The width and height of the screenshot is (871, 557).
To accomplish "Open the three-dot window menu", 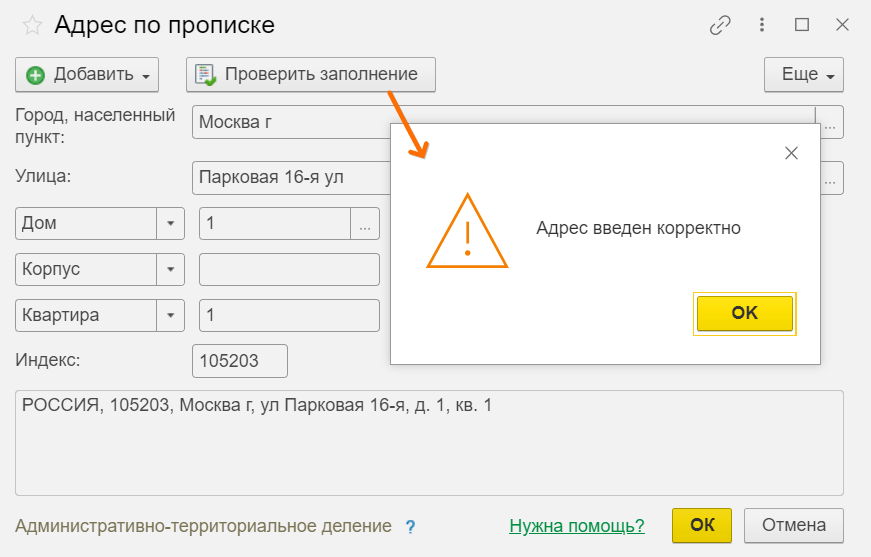I will pos(762,26).
